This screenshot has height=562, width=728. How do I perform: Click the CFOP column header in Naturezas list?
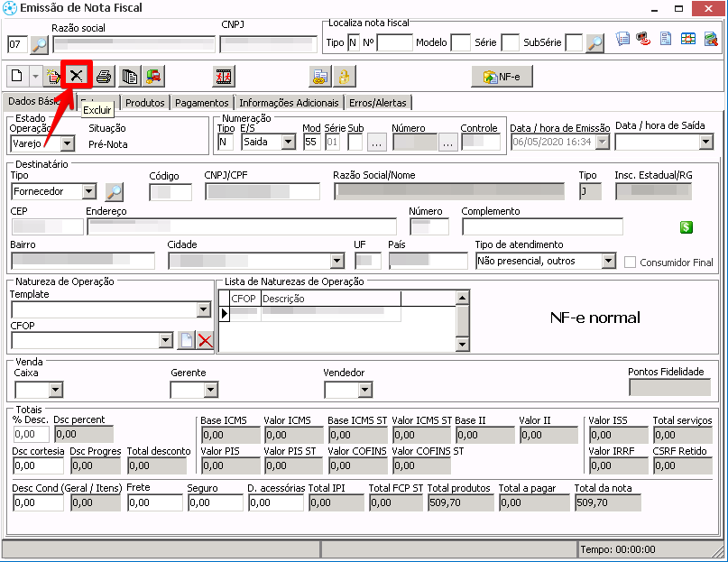244,299
